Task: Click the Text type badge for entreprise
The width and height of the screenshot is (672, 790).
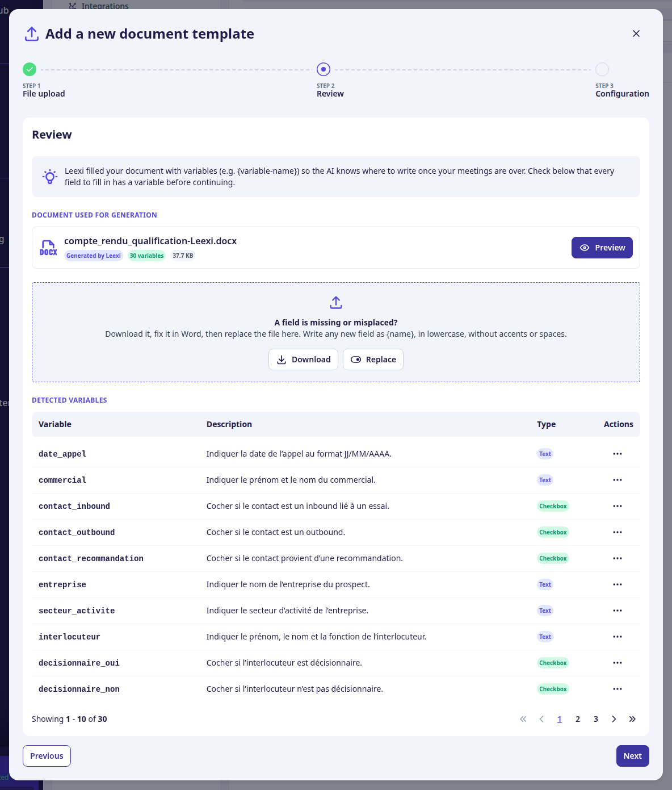Action: pyautogui.click(x=545, y=584)
